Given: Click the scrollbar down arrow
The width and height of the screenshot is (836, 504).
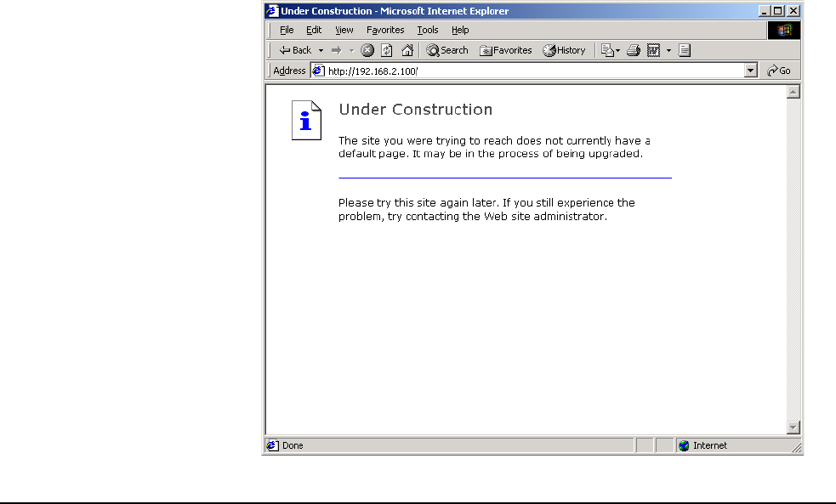Looking at the screenshot, I should click(793, 428).
